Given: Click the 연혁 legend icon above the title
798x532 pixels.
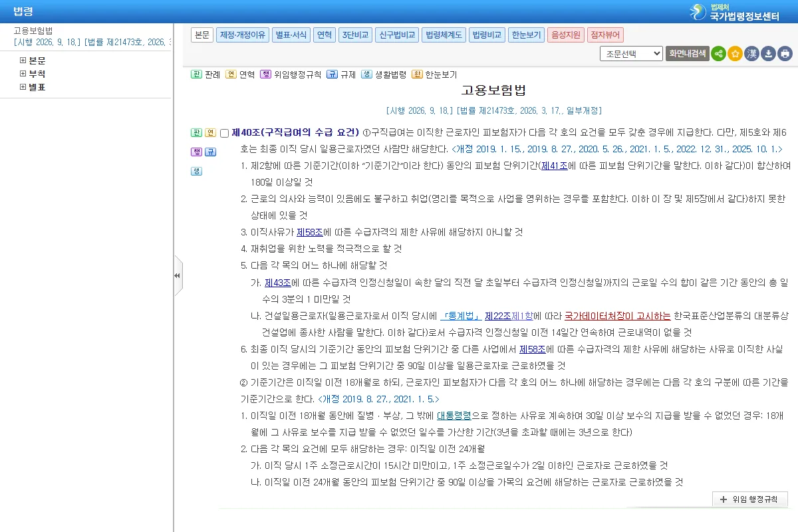Looking at the screenshot, I should coord(231,74).
